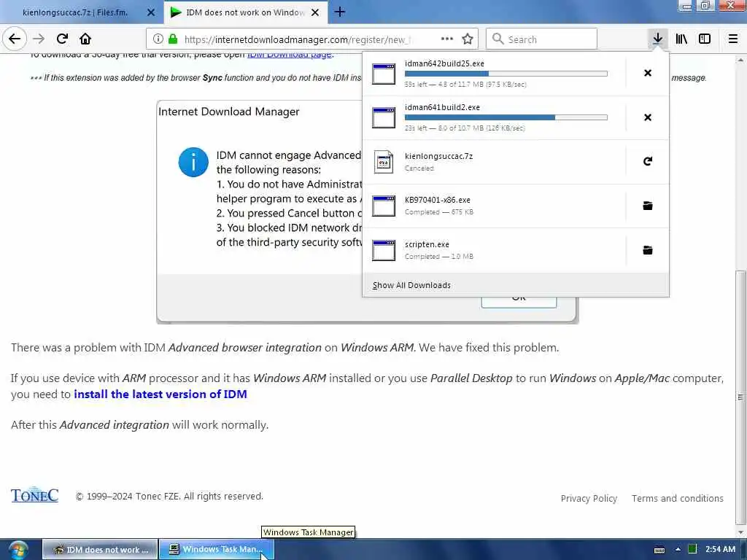Cancel the idman642build25.exe download
The width and height of the screenshot is (747, 560).
pos(648,73)
